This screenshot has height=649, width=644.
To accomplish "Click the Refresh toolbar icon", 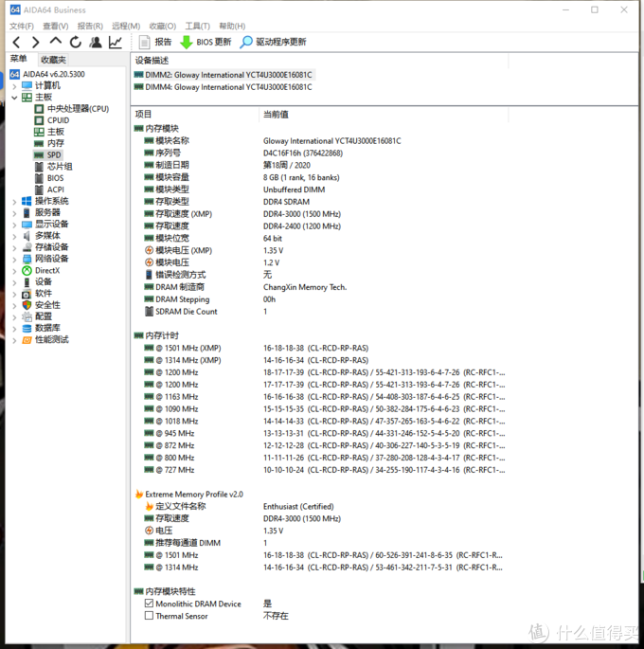I will [76, 42].
